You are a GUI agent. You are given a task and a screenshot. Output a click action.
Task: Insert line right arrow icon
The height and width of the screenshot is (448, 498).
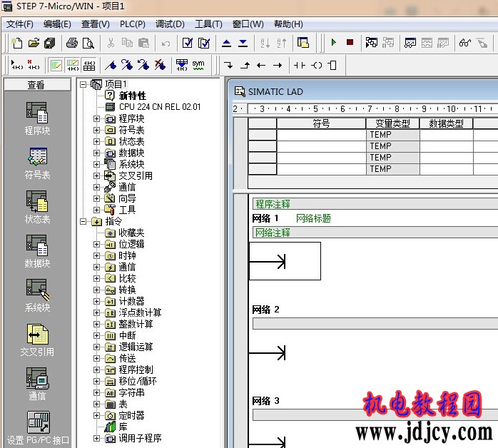tap(278, 66)
